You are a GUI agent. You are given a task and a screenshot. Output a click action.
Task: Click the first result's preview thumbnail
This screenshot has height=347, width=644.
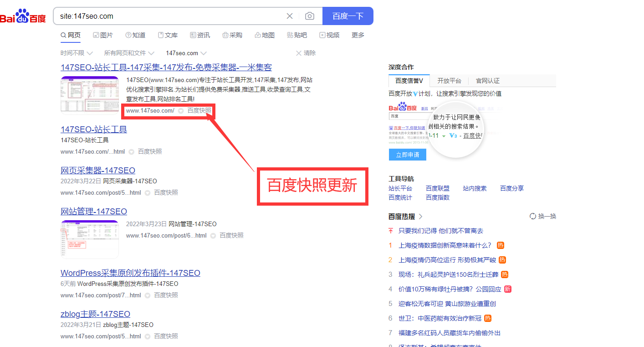tap(90, 95)
